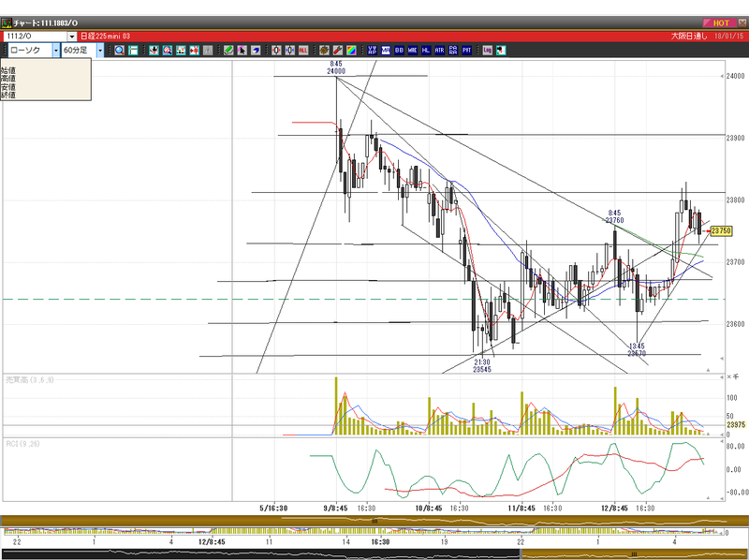Viewport: 749px width, 560px height.
Task: Click the 9/8:45 time axis label
Action: pyautogui.click(x=336, y=508)
